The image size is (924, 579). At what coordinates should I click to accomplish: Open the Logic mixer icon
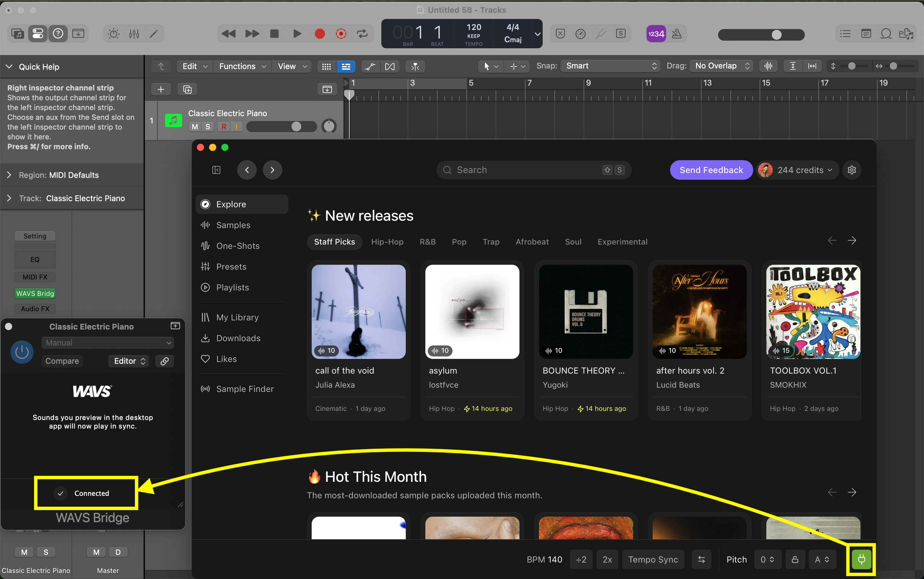click(134, 34)
